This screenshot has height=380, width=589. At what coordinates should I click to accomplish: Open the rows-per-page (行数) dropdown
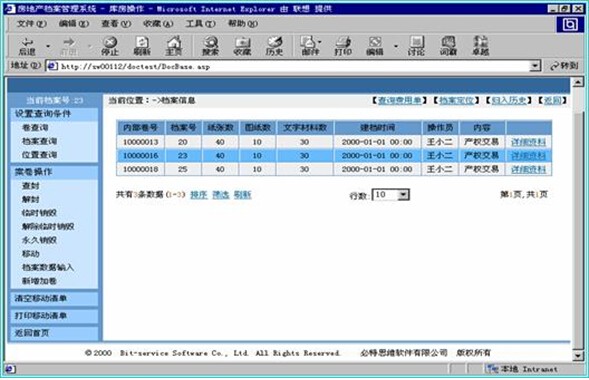(x=391, y=195)
